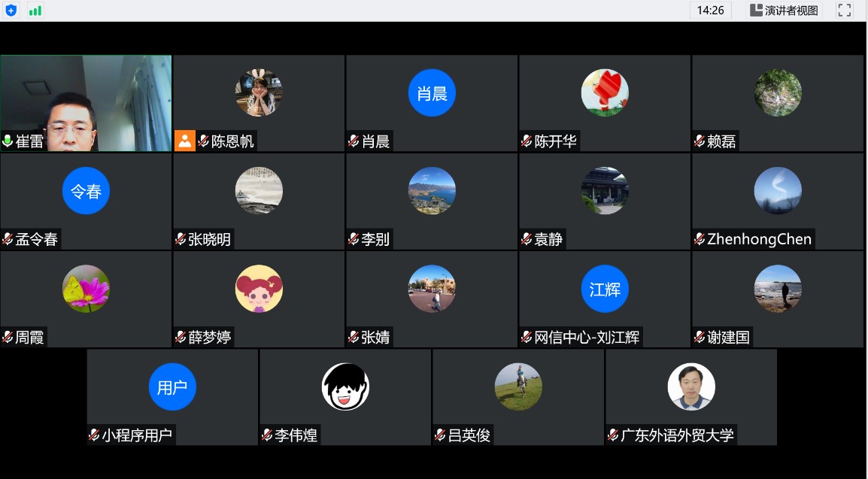The width and height of the screenshot is (868, 479).
Task: Click the cartoon girl avatar of 薛梦婷
Action: [259, 289]
